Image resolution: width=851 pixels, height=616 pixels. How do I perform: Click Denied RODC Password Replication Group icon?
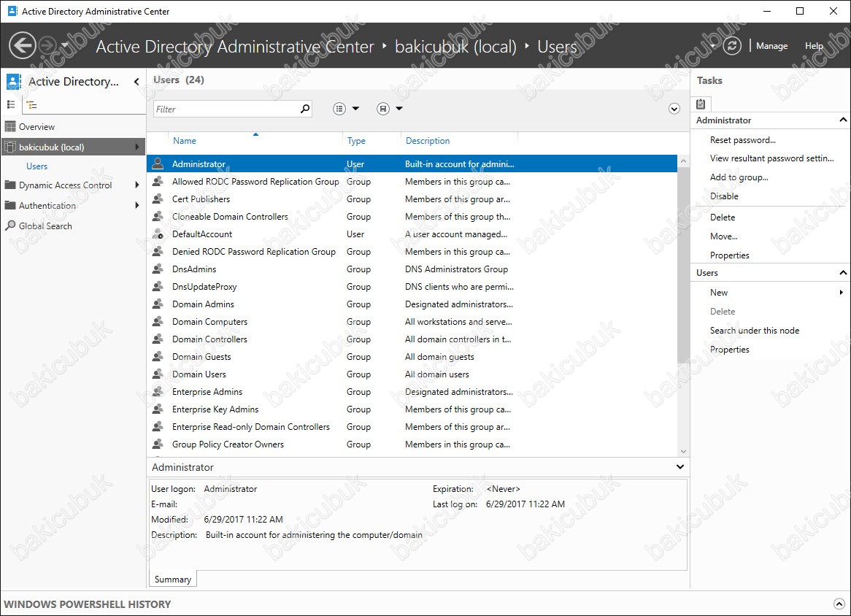pyautogui.click(x=158, y=251)
